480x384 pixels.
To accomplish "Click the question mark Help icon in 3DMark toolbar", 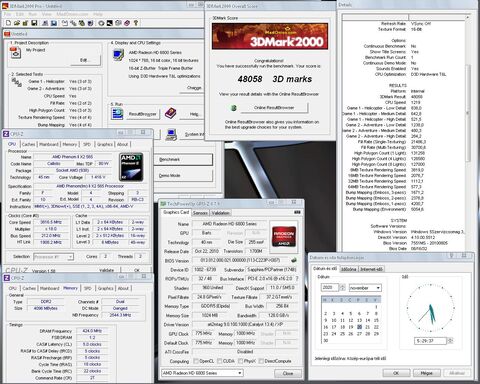I will click(136, 23).
